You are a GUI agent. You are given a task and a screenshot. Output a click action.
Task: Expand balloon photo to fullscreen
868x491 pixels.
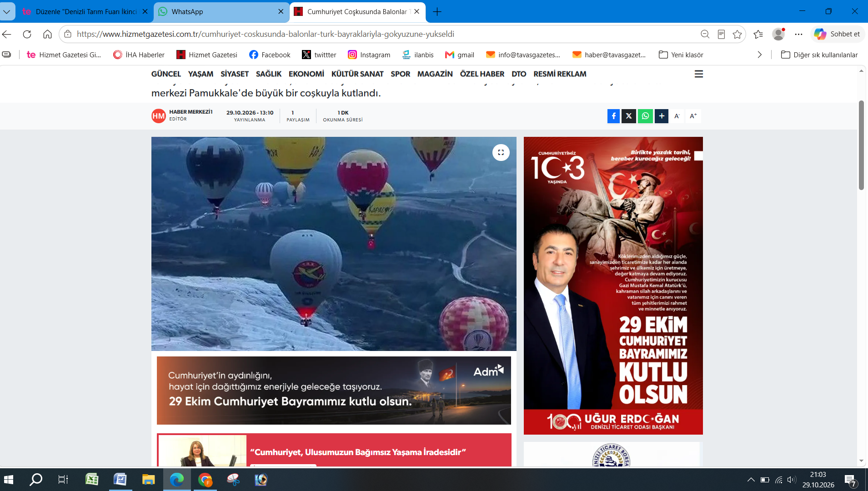[x=501, y=152]
